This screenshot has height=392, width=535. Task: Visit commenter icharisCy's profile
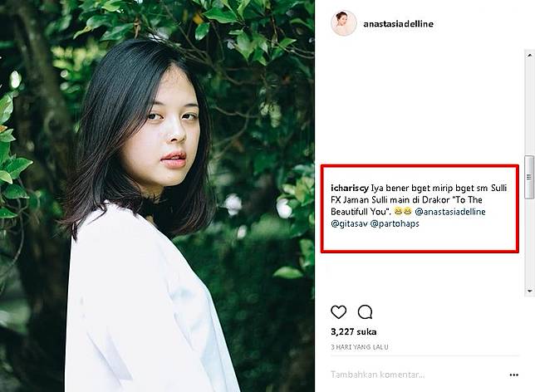[350, 189]
